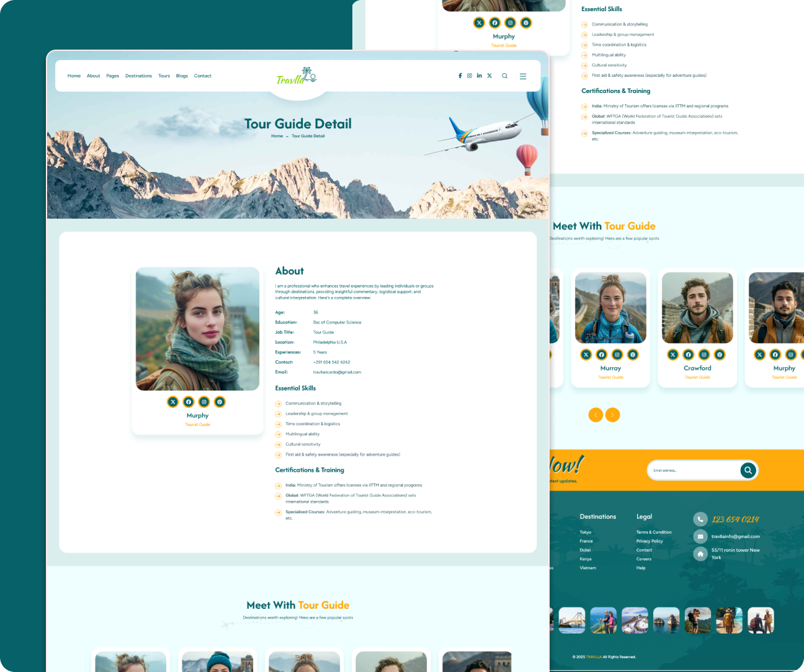Open the Instagram icon in the top navbar

coord(470,76)
